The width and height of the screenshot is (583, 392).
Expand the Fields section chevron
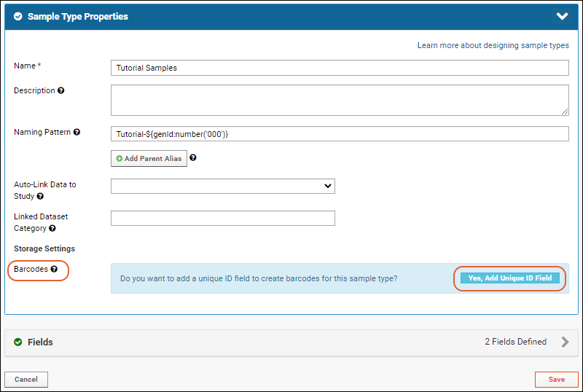(x=565, y=342)
